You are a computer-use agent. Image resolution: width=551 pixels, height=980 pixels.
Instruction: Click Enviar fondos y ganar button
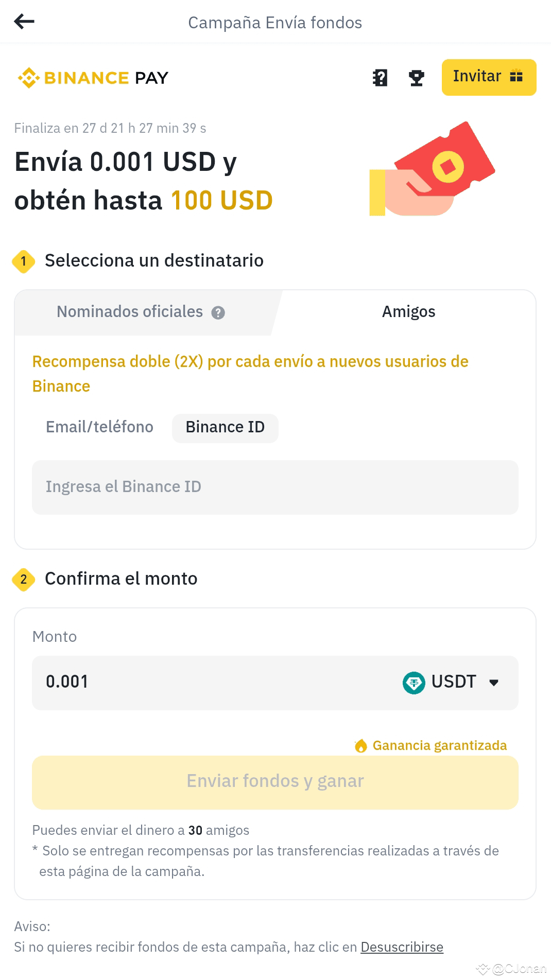tap(275, 782)
